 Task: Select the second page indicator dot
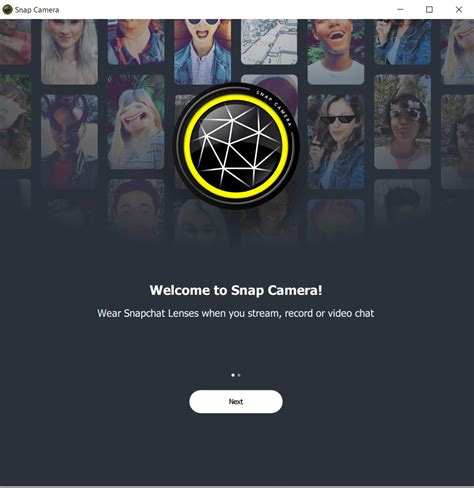click(239, 375)
